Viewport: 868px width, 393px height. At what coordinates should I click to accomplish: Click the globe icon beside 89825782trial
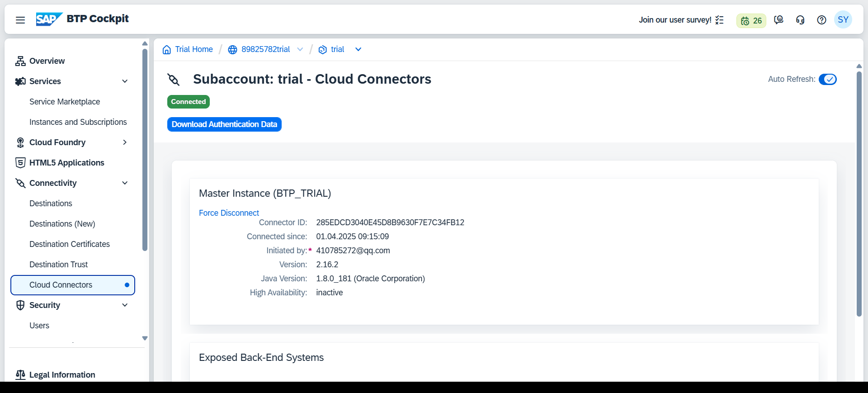tap(232, 50)
